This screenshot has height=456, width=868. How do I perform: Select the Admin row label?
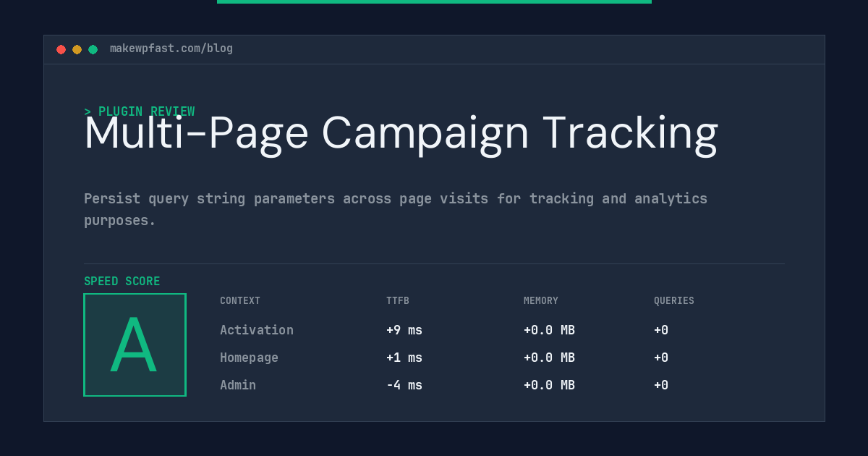pyautogui.click(x=238, y=385)
